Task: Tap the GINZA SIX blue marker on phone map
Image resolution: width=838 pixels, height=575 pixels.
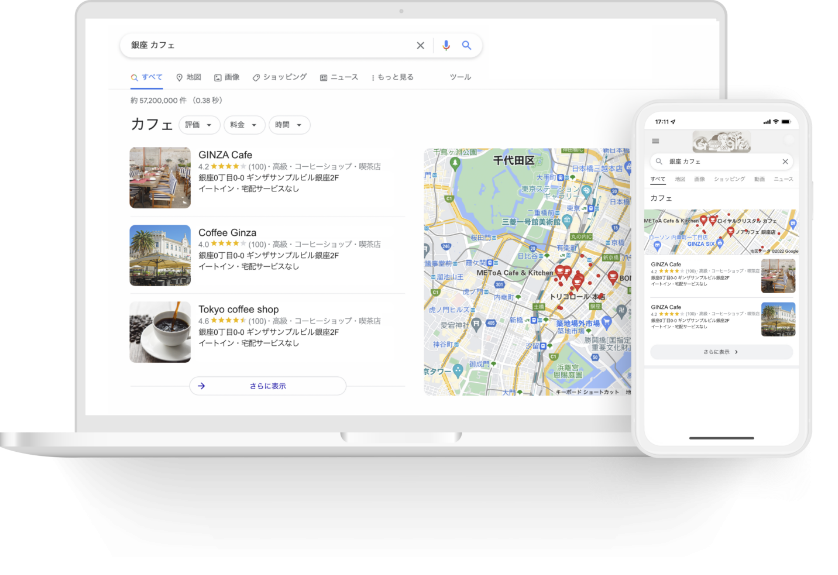Action: pos(720,243)
